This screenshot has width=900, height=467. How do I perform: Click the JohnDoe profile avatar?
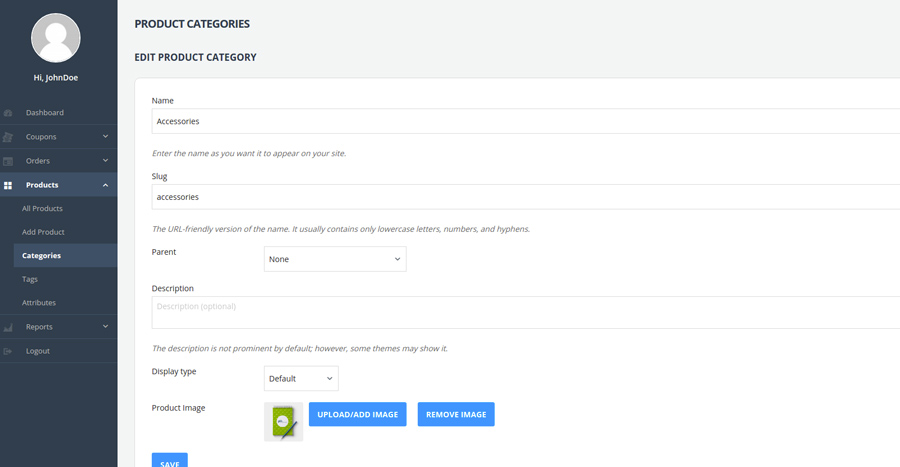[58, 39]
